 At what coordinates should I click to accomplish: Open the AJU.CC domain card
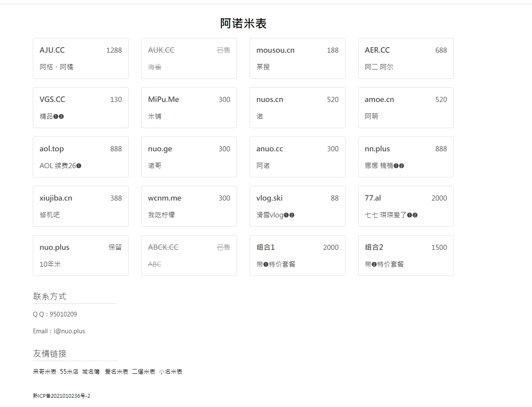point(81,58)
